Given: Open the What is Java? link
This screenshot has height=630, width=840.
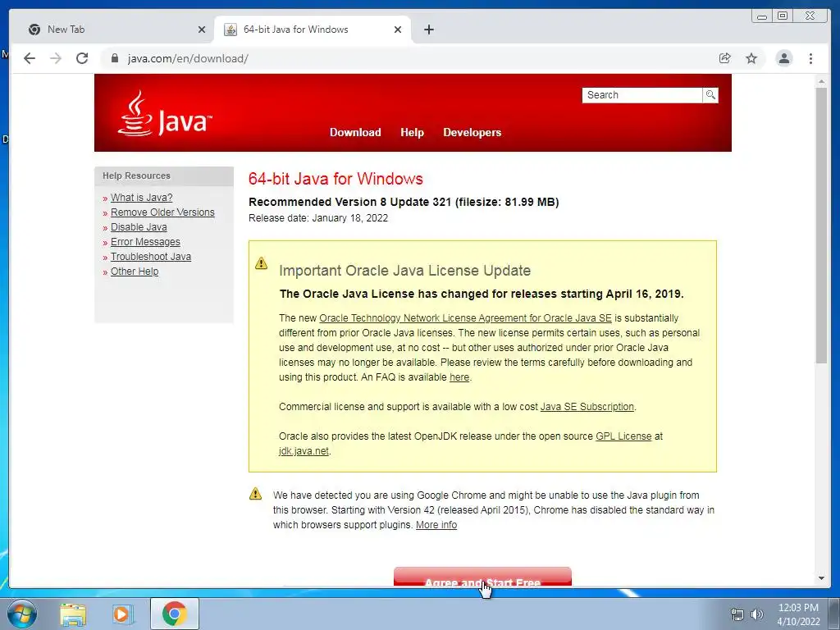Looking at the screenshot, I should pos(141,198).
